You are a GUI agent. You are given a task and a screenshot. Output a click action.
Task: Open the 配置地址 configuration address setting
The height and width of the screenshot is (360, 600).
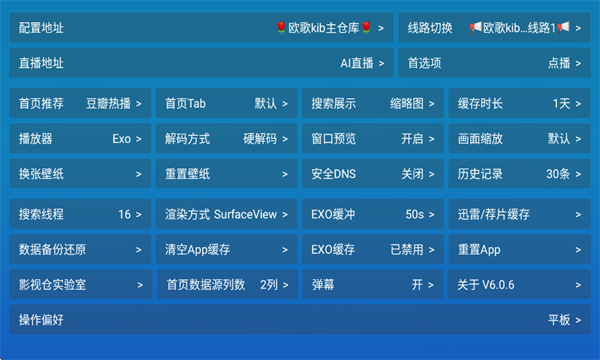tap(201, 28)
